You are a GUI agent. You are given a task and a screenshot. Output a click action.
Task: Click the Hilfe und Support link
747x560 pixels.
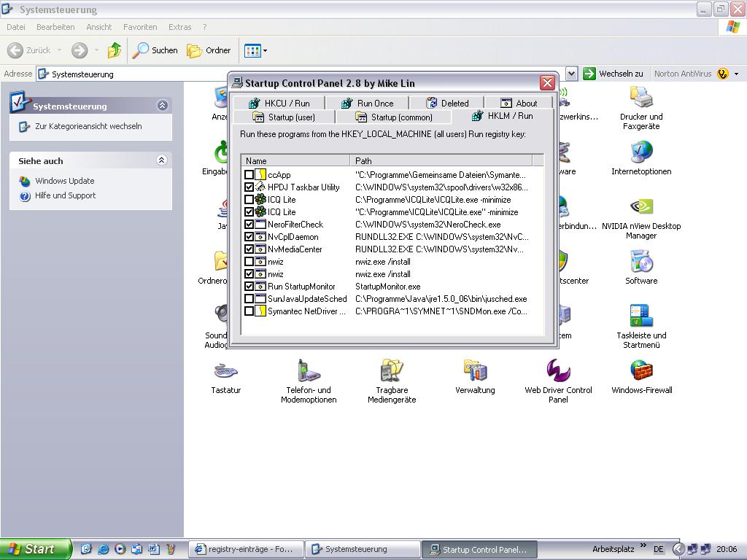pos(65,195)
